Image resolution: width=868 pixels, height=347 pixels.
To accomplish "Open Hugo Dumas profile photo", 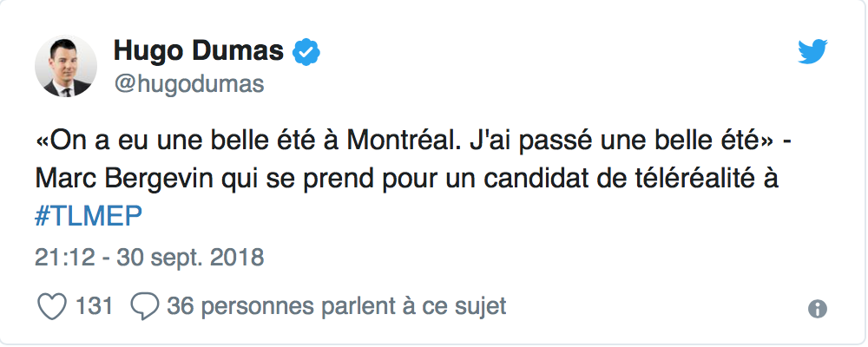I will click(x=67, y=68).
